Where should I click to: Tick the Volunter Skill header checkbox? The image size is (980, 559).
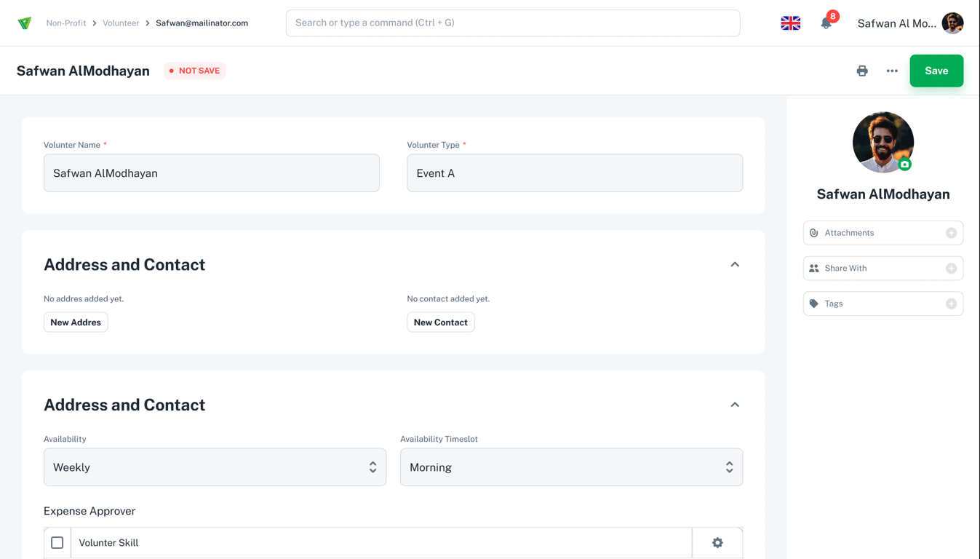pos(57,543)
